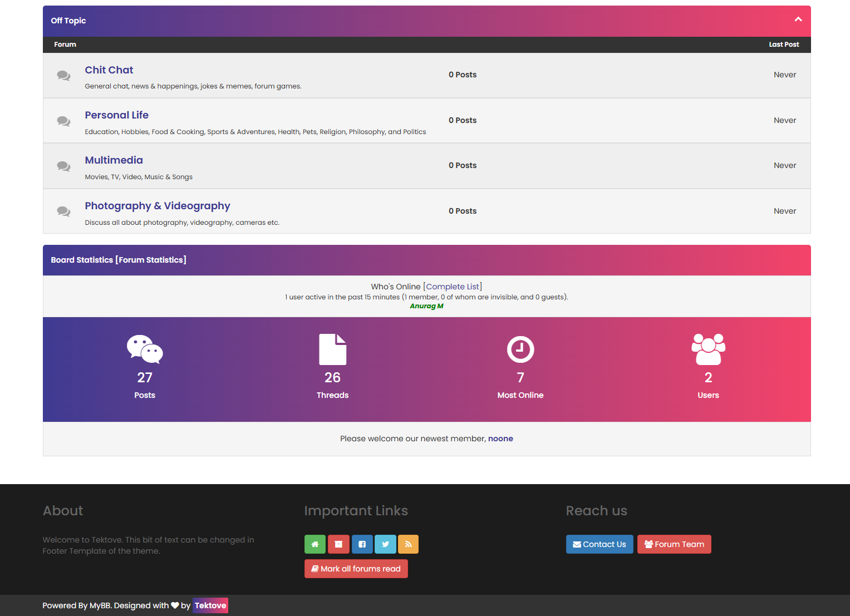The width and height of the screenshot is (850, 616).
Task: Open the Forum Team page
Action: pyautogui.click(x=674, y=544)
